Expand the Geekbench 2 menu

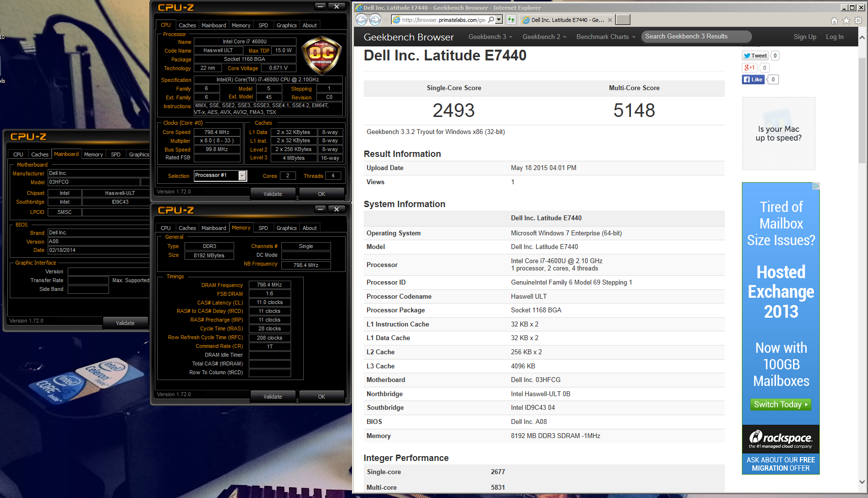point(544,37)
